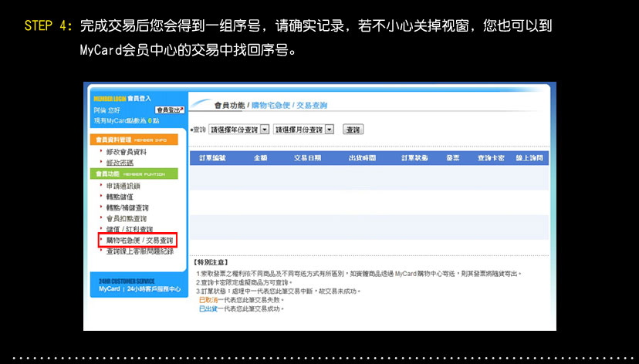
Task: Go to 轉點儲值 menu item
Action: [121, 197]
